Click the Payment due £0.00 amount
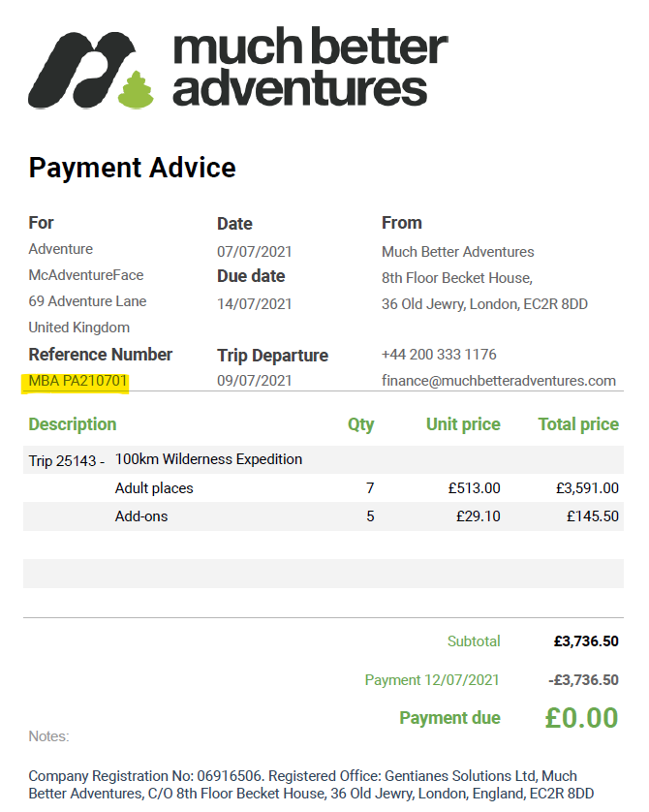This screenshot has height=812, width=649. click(580, 718)
